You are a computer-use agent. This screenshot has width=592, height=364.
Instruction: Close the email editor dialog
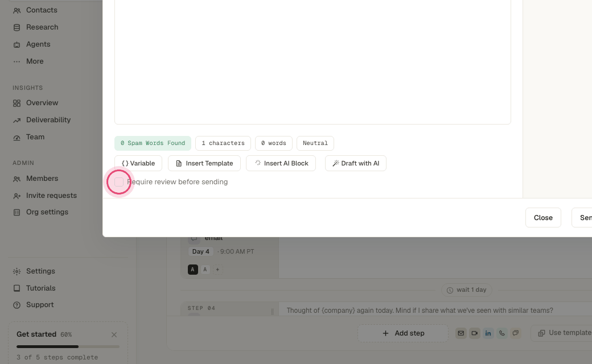[543, 218]
